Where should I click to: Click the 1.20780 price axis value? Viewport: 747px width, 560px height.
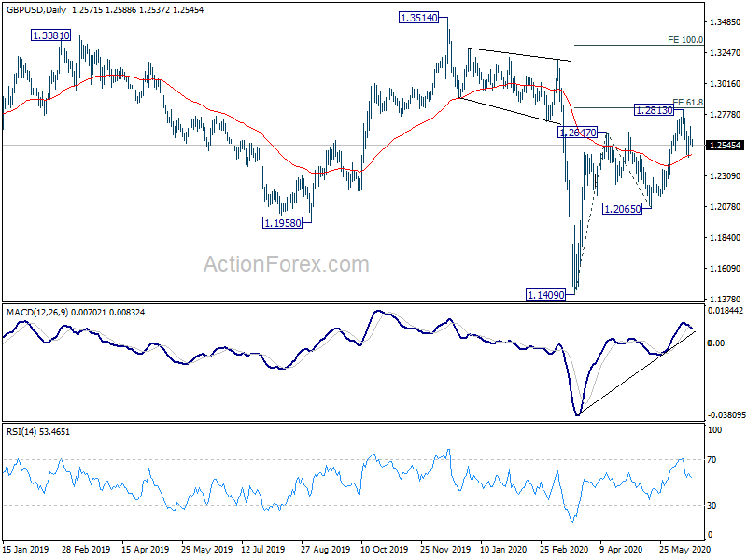726,206
